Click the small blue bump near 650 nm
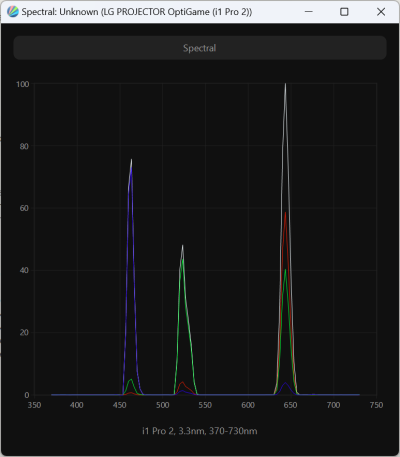 pos(285,383)
